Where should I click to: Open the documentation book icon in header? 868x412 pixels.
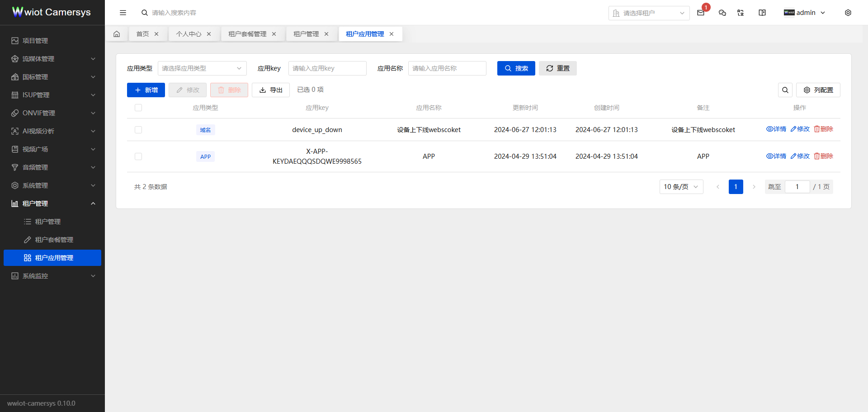coord(762,13)
